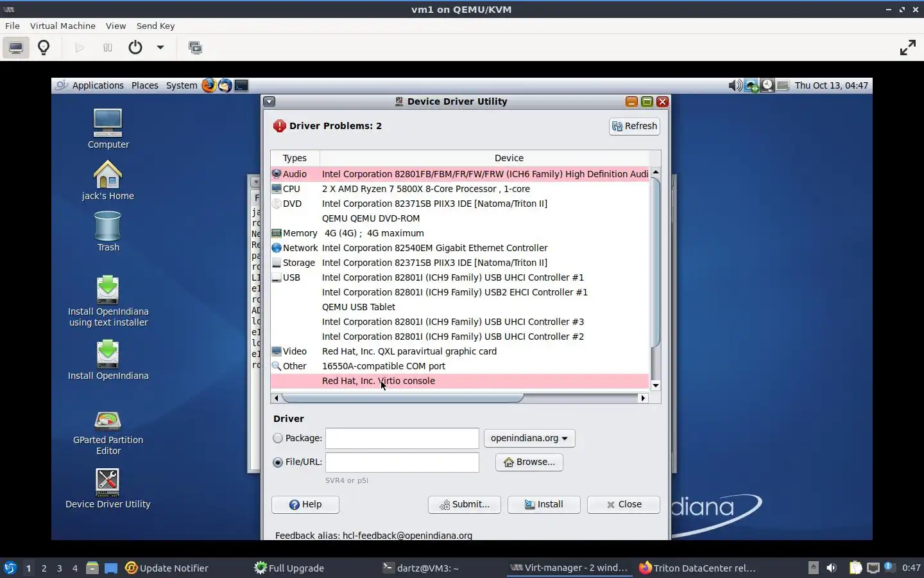Select the Video QXL paravirtual graphic card row
The image size is (924, 578).
[x=460, y=351]
